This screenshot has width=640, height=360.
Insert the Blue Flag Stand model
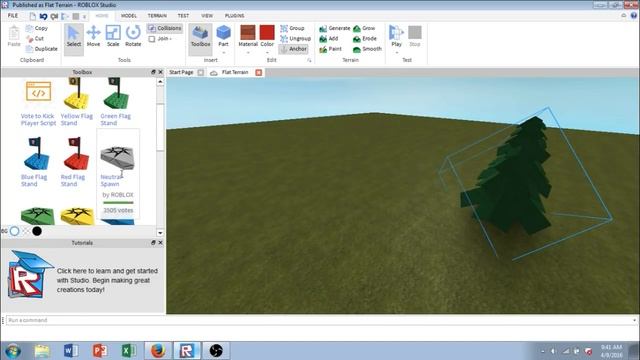coord(35,162)
